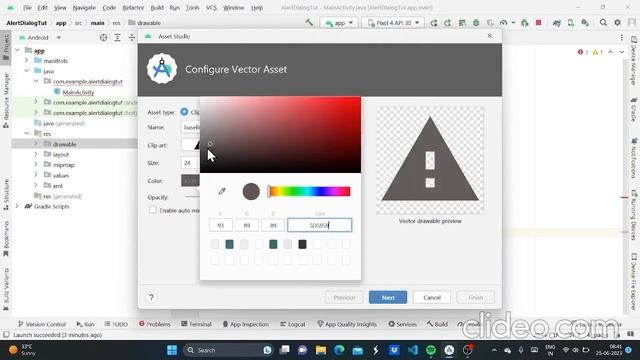Select the Clip art asset type radio
Screen dimensions: 640x360
[x=184, y=111]
